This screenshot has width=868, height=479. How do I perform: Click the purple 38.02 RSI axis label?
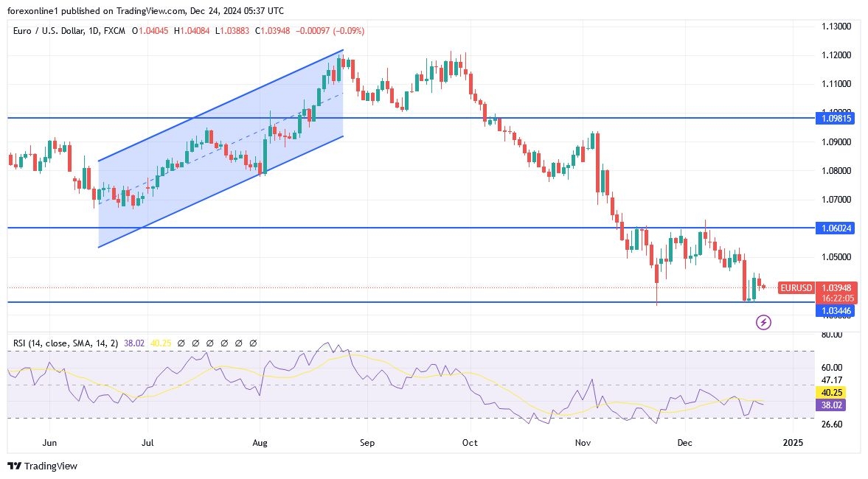830,405
